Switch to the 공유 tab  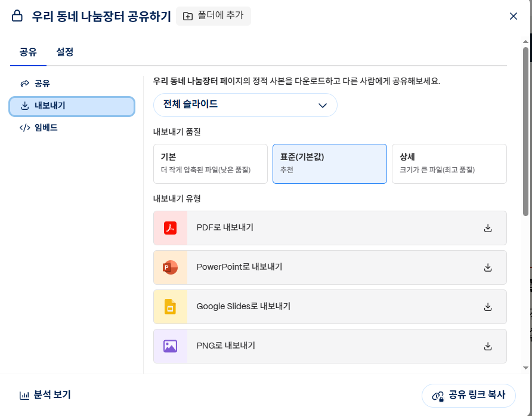tap(28, 52)
